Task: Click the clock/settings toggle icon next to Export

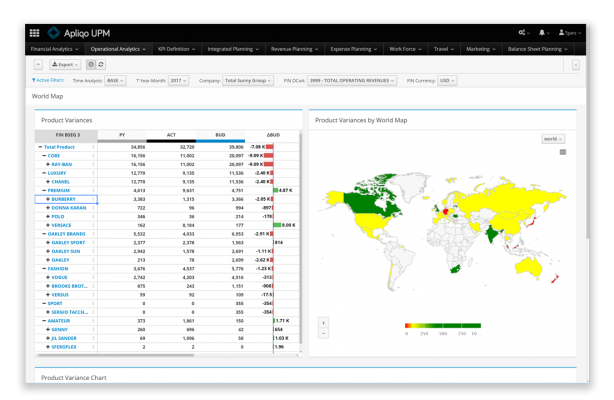Action: (91, 65)
